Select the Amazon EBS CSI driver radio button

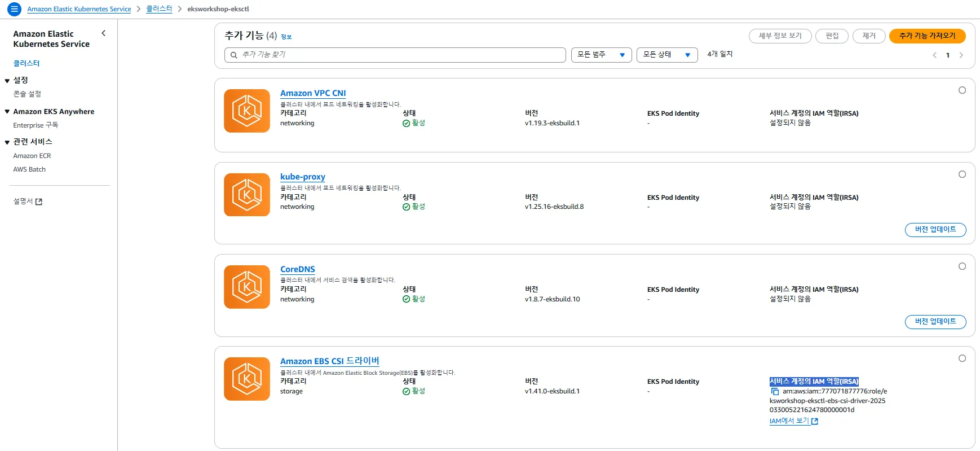point(962,358)
